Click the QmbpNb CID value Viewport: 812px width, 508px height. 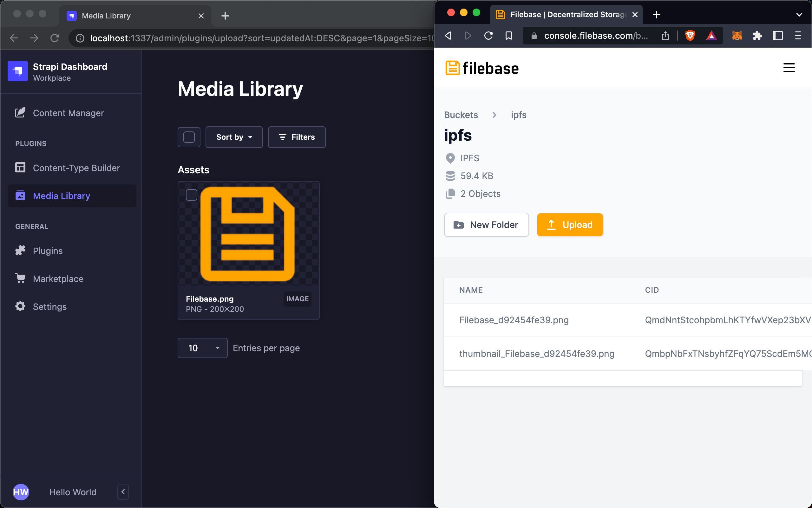tap(728, 353)
